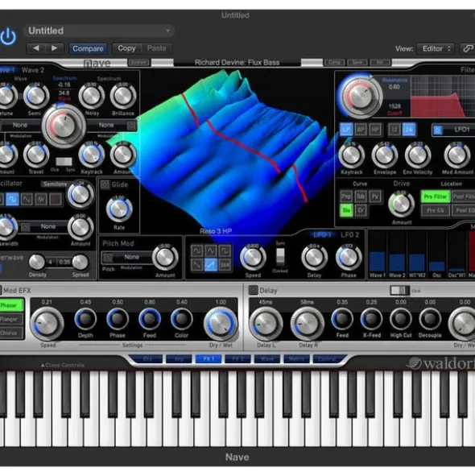The height and width of the screenshot is (476, 475).
Task: Click the filter Cutoff large knob
Action: [x=361, y=96]
